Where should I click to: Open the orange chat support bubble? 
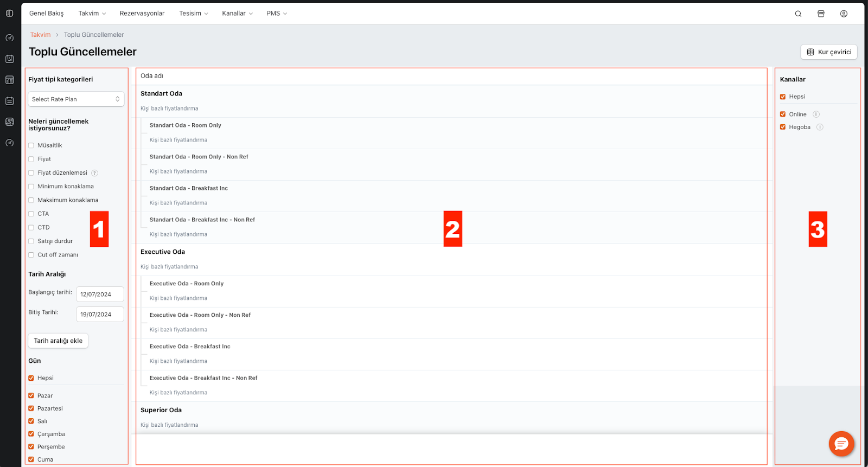841,444
